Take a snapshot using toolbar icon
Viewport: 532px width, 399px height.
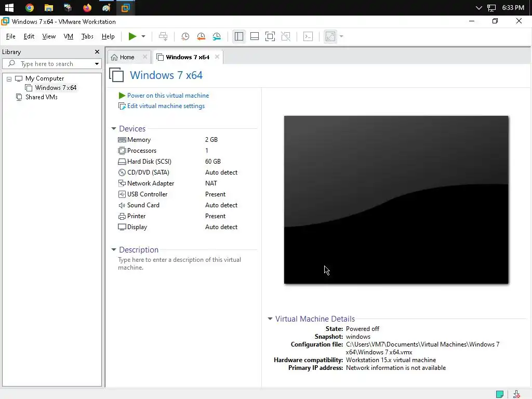[x=185, y=36]
